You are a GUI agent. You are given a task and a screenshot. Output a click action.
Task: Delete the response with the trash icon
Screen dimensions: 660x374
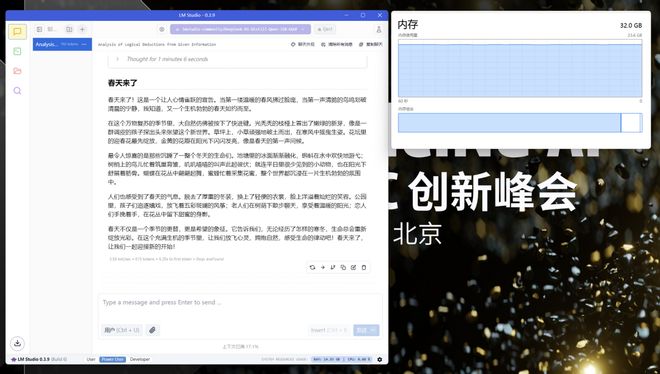pos(364,267)
